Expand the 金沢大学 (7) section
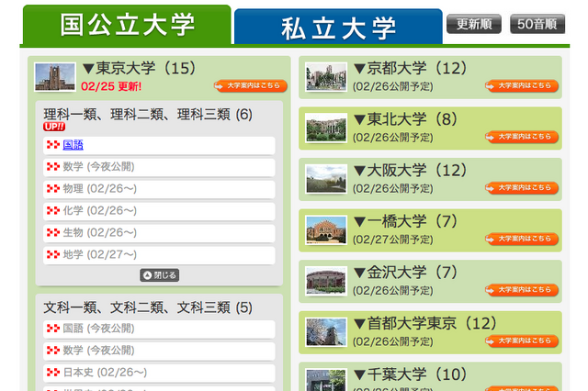Screen dimensions: 588x391 [405, 273]
